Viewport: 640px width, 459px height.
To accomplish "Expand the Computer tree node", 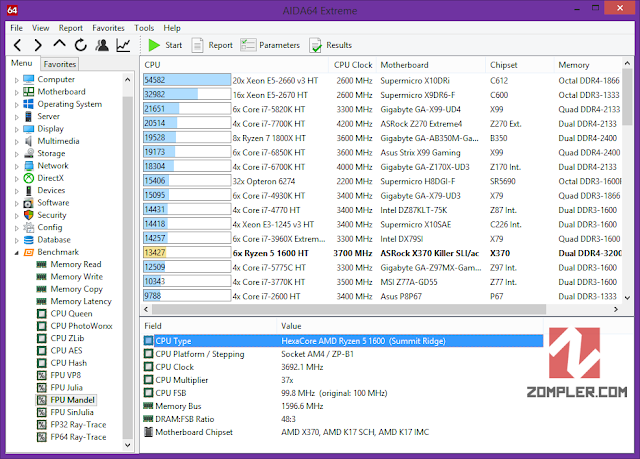I will [17, 80].
